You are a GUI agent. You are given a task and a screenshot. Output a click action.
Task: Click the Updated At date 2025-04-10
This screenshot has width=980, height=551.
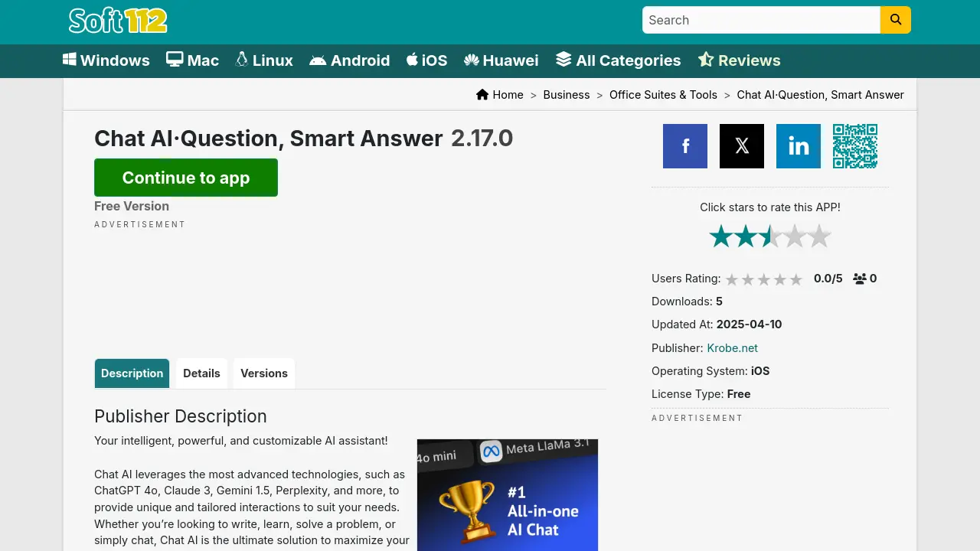click(x=750, y=324)
